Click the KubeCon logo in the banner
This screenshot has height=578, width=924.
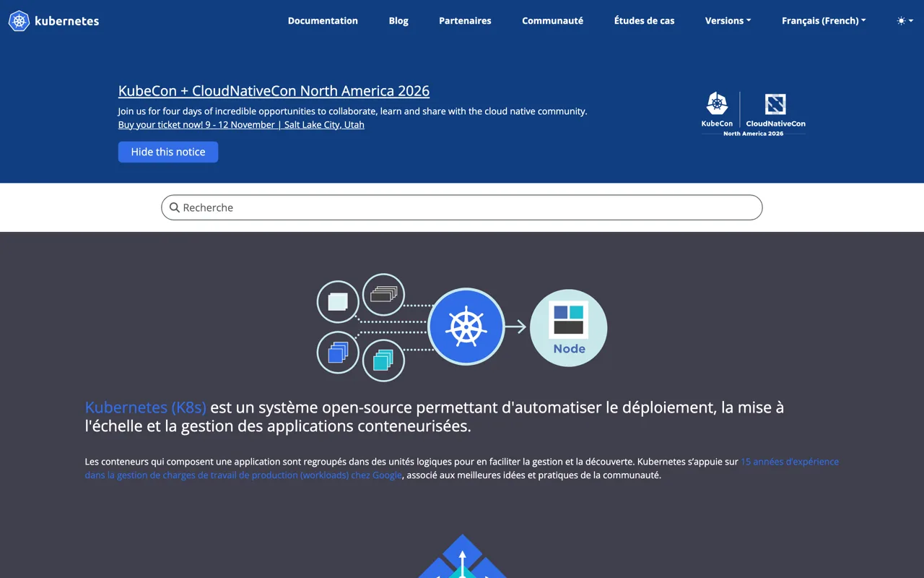[717, 110]
